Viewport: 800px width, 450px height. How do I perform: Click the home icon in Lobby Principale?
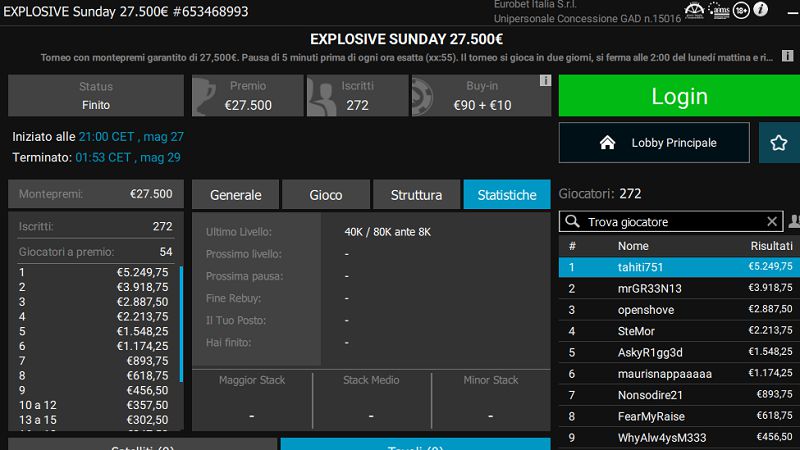(607, 142)
